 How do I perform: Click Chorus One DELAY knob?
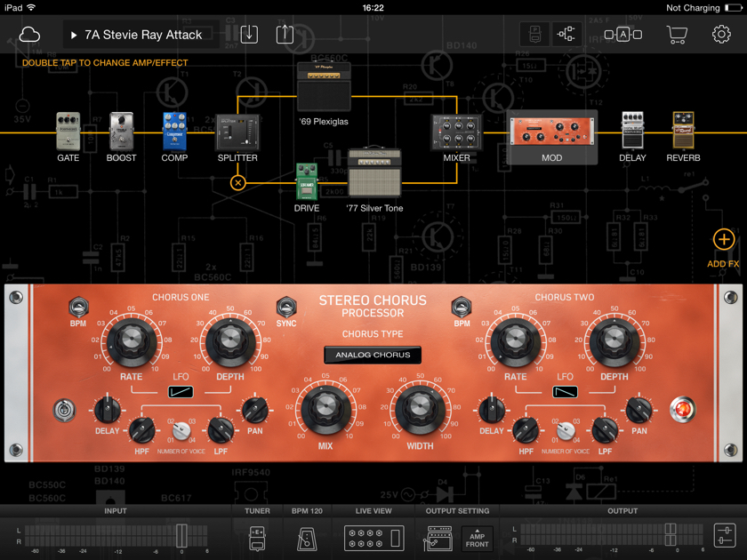click(x=108, y=410)
